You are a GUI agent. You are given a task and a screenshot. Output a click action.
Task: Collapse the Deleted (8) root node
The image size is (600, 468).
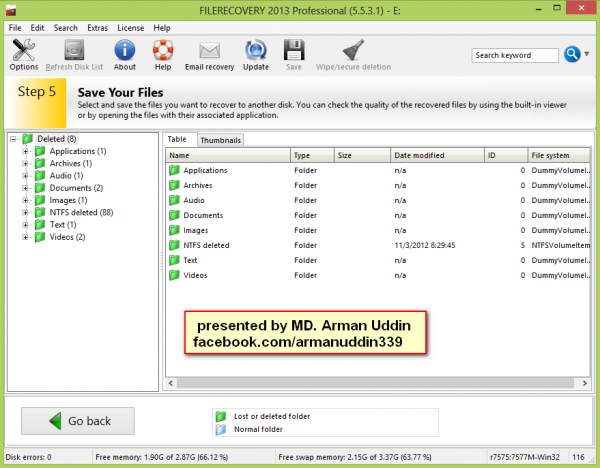coord(13,139)
